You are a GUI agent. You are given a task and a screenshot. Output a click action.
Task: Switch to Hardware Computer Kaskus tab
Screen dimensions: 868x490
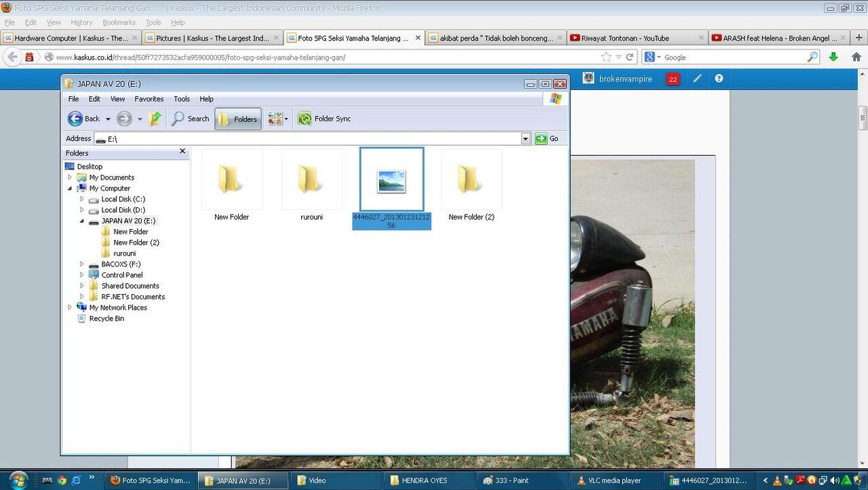(x=71, y=38)
